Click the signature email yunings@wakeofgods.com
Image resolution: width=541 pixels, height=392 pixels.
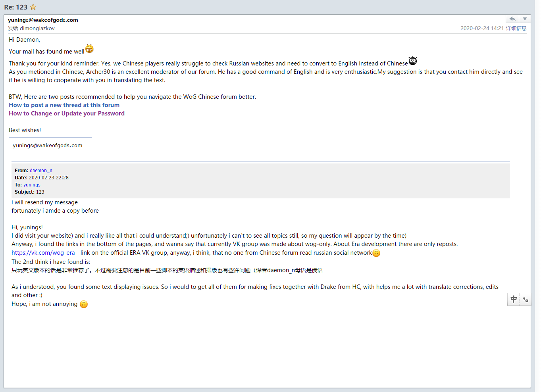(x=48, y=146)
